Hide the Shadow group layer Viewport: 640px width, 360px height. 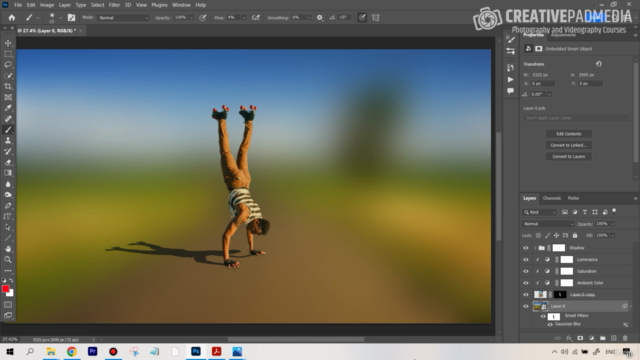coord(526,248)
